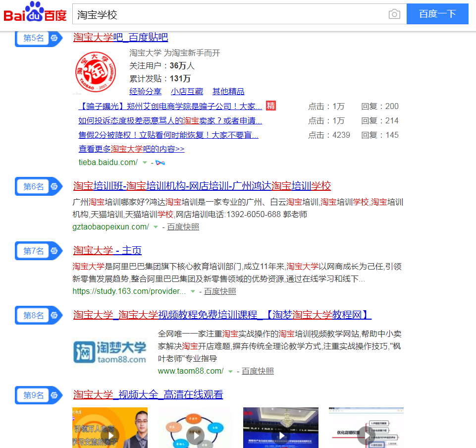
Task: Click the 百度一下 search button
Action: click(x=437, y=14)
